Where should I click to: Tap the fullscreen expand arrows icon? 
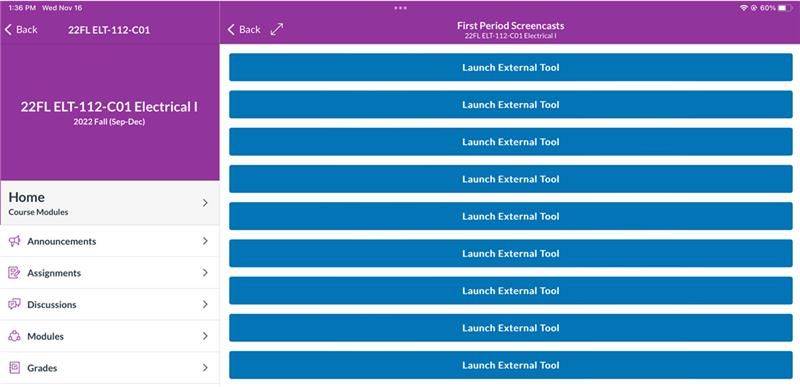(x=277, y=29)
